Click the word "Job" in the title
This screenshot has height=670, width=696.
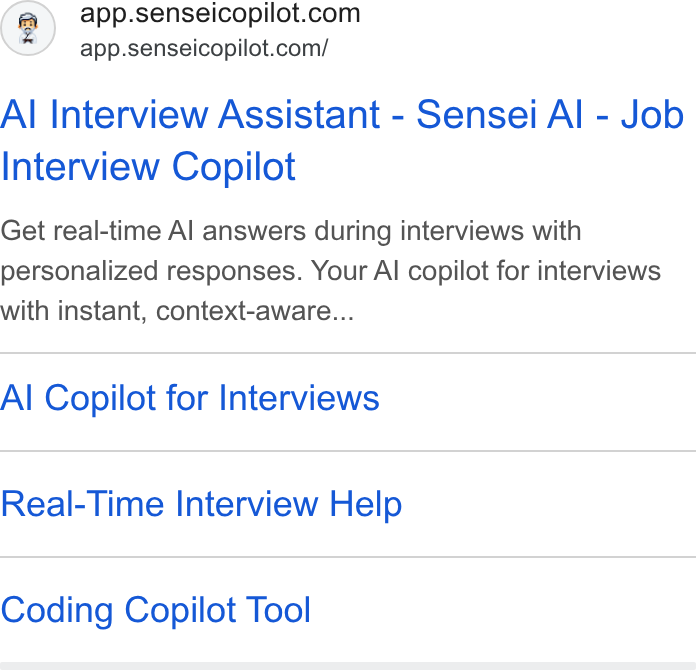tap(652, 115)
